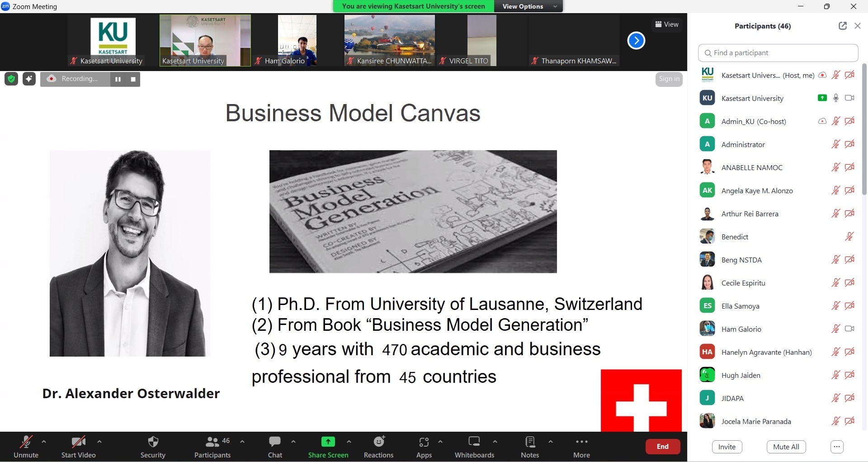868x462 pixels.
Task: Click the Sign in button
Action: coord(669,79)
